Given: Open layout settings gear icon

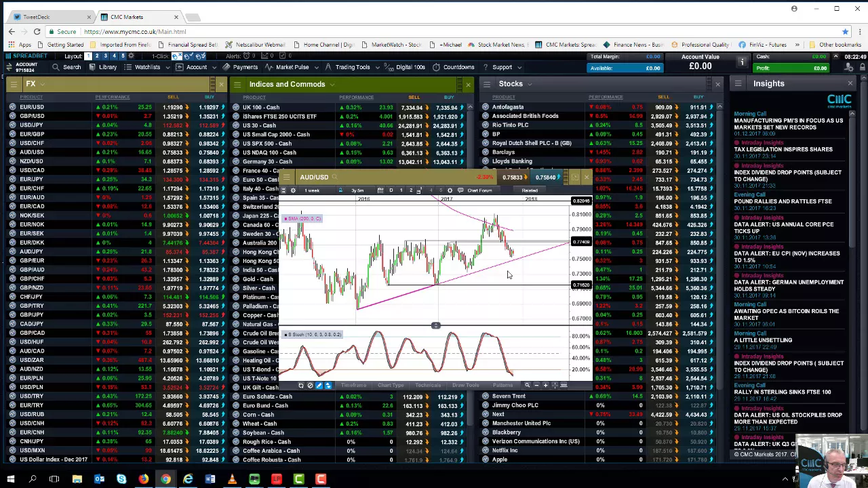Looking at the screenshot, I should click(132, 56).
